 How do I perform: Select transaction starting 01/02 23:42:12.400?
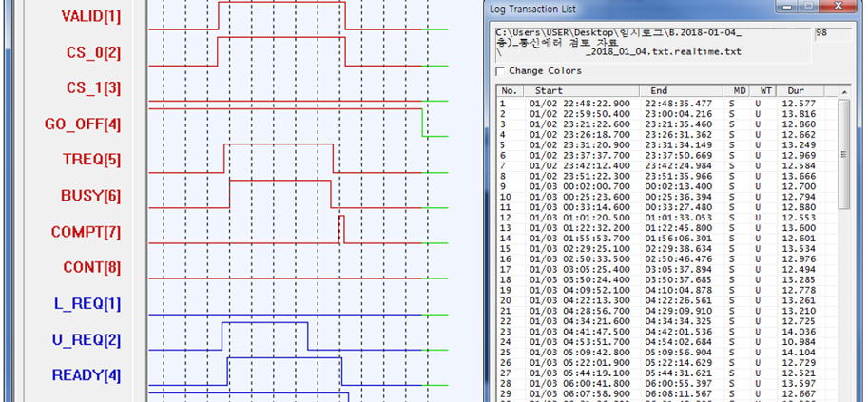[667, 165]
